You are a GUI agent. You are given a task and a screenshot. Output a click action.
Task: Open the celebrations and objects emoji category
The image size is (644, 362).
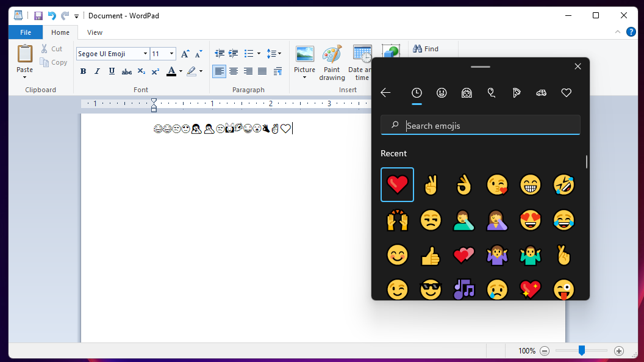492,93
